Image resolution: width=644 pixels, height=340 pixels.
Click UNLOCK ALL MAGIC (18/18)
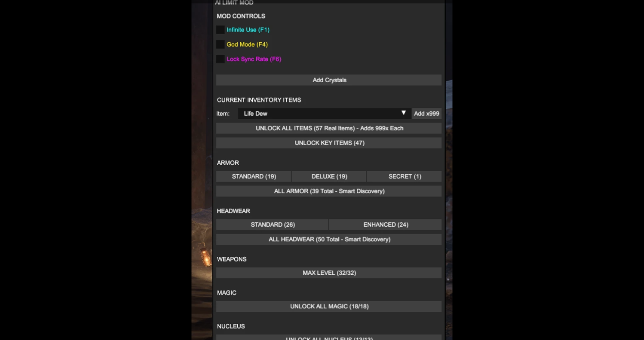coord(329,306)
